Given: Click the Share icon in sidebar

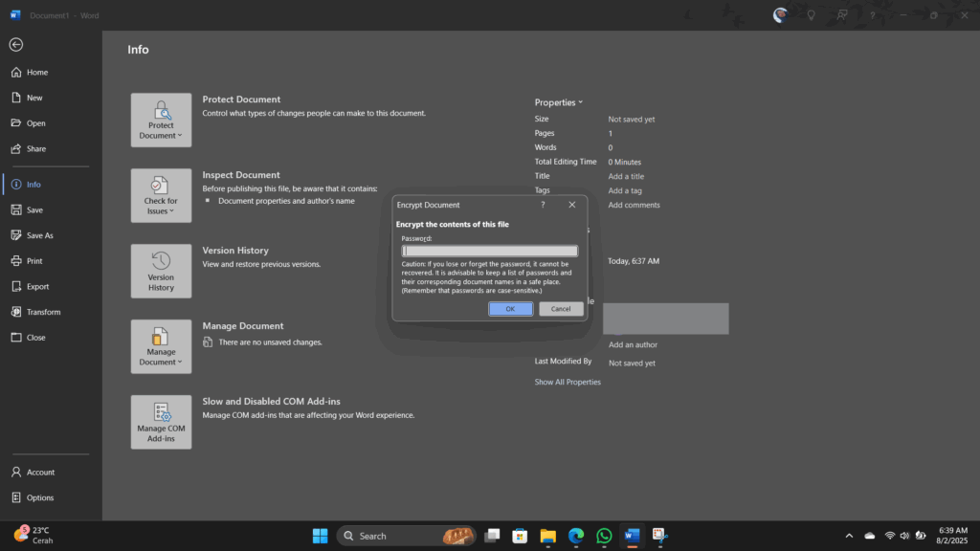Looking at the screenshot, I should click(16, 149).
